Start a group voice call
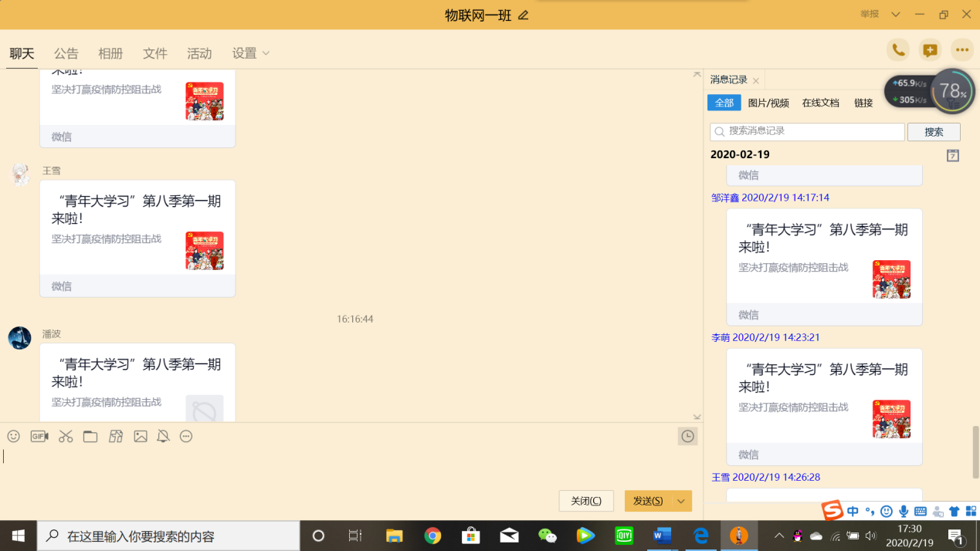The image size is (980, 551). (898, 50)
